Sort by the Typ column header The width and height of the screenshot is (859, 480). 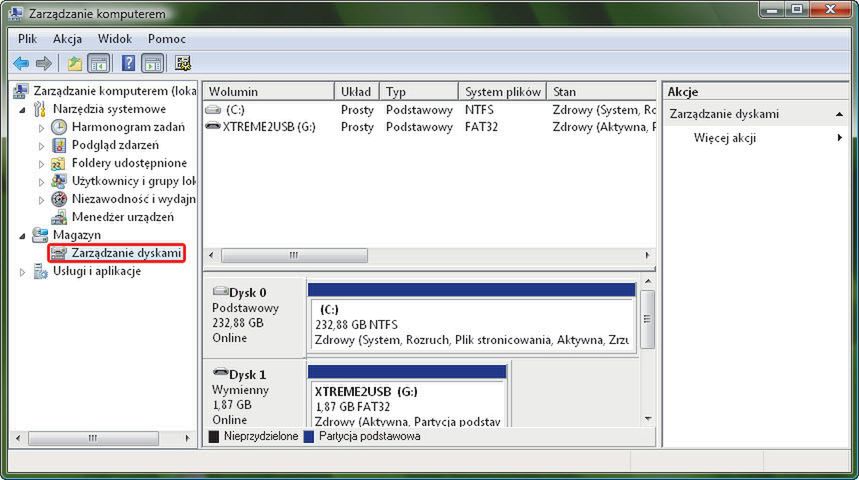pyautogui.click(x=419, y=92)
